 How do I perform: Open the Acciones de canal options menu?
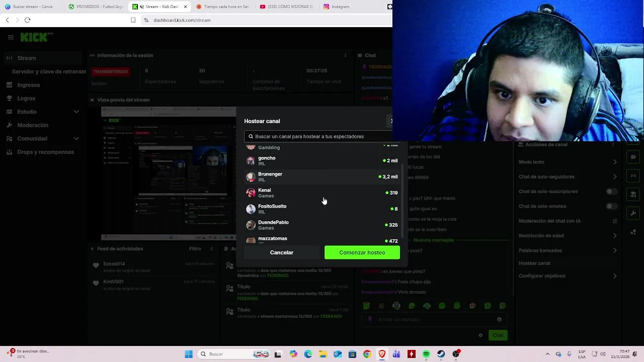click(x=613, y=145)
